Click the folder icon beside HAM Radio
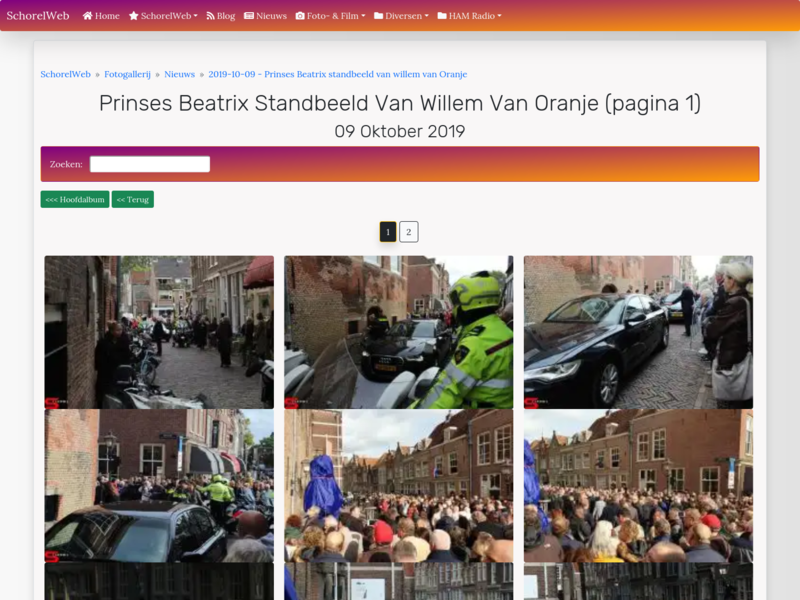Viewport: 800px width, 600px height. 442,16
